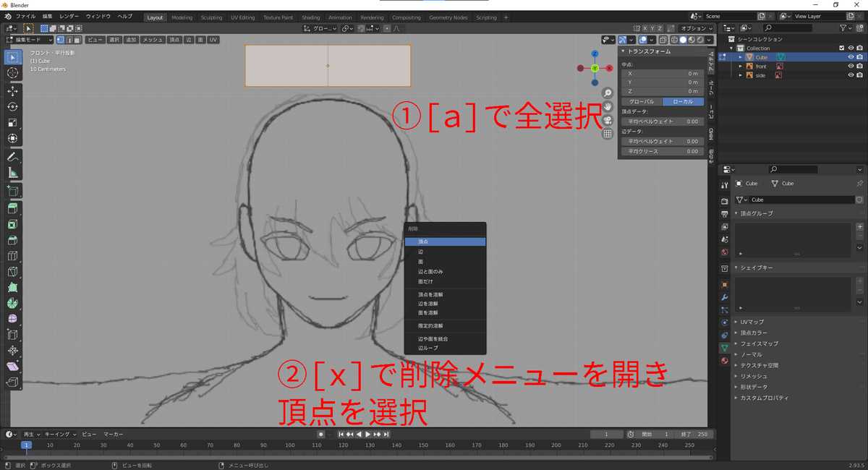Screen dimensions: 868x470
Task: Open the メッシュ menu in the header
Action: point(153,40)
